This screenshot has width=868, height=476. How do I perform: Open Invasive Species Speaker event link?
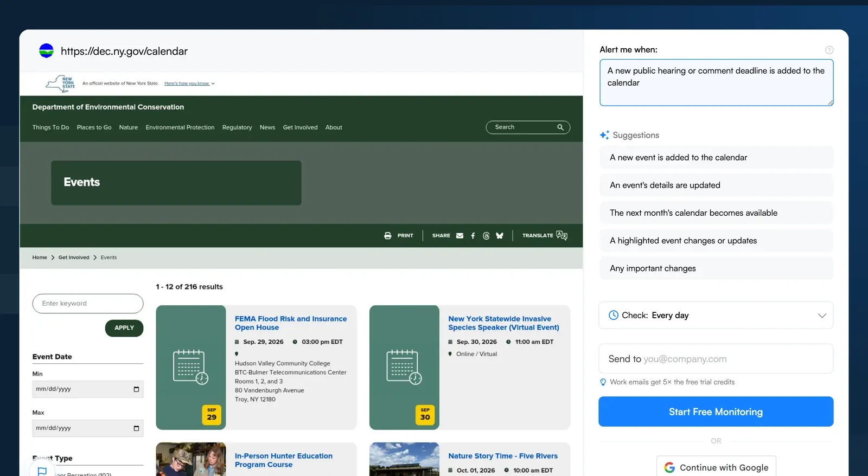pos(503,323)
